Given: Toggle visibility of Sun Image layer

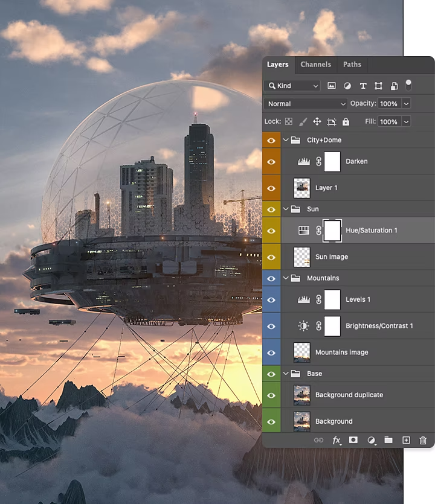Looking at the screenshot, I should (271, 257).
